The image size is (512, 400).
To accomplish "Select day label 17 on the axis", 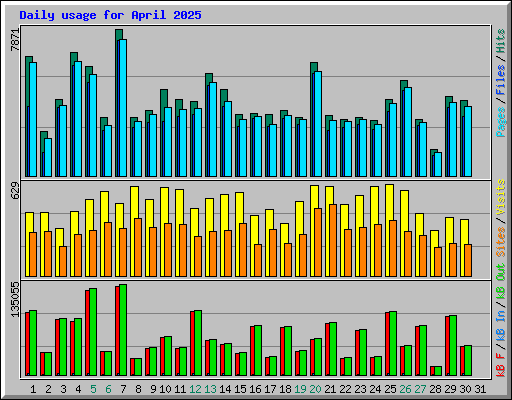I will click(x=270, y=389).
